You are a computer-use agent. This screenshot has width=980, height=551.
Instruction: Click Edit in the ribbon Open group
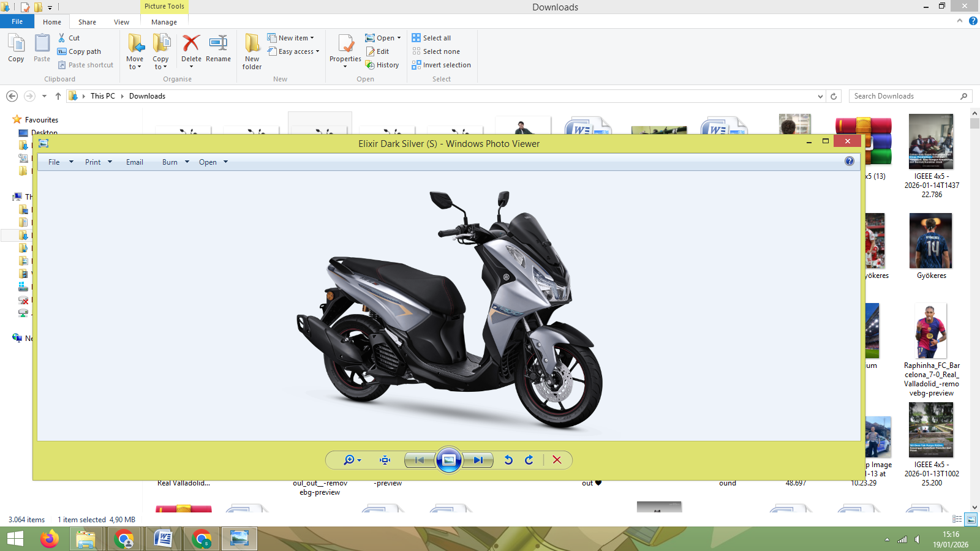pyautogui.click(x=377, y=51)
